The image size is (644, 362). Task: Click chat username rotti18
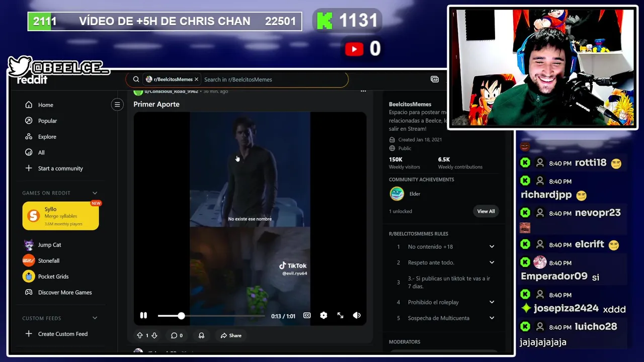591,162
